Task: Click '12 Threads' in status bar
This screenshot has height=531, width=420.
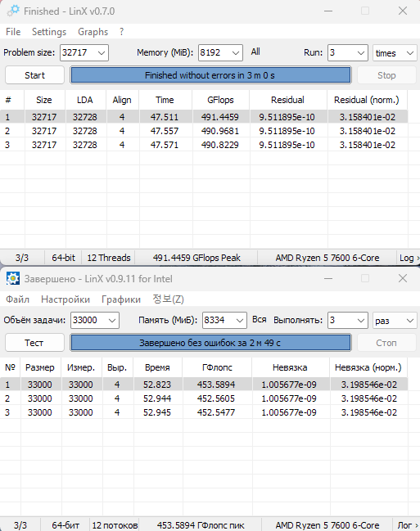Action: click(x=108, y=258)
